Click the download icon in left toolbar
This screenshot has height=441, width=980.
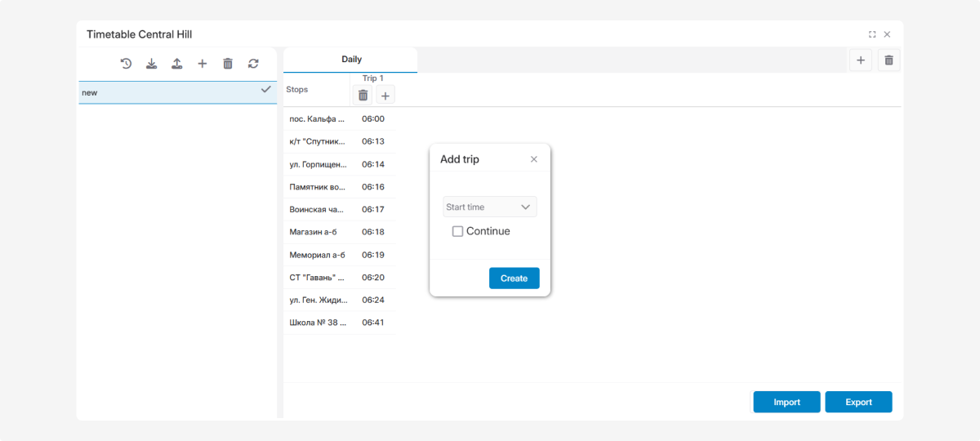(x=151, y=64)
